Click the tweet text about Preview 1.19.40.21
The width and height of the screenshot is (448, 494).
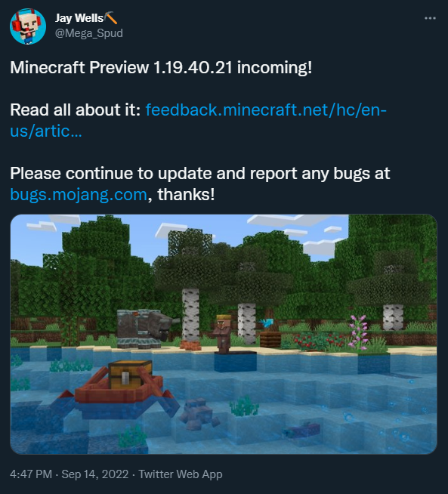[x=161, y=67]
